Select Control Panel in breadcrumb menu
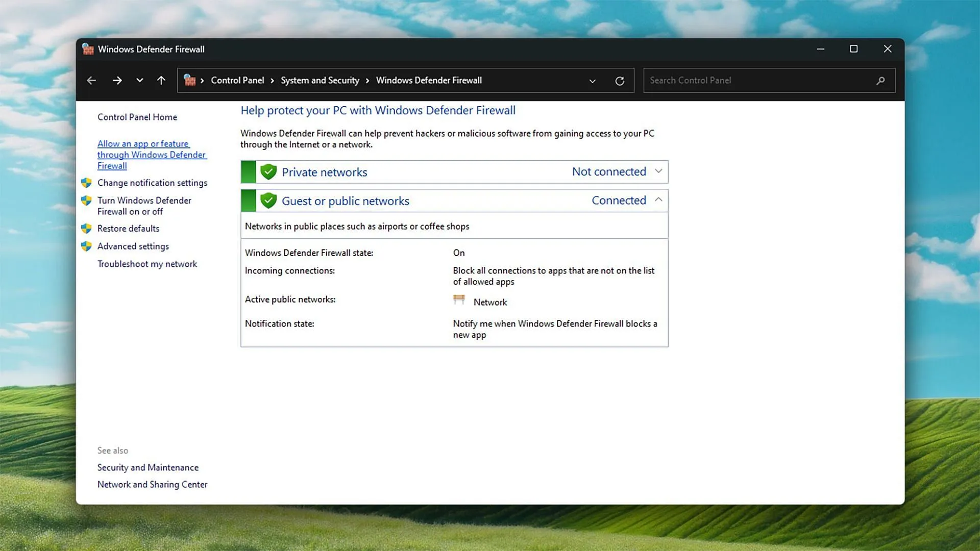 pyautogui.click(x=237, y=80)
